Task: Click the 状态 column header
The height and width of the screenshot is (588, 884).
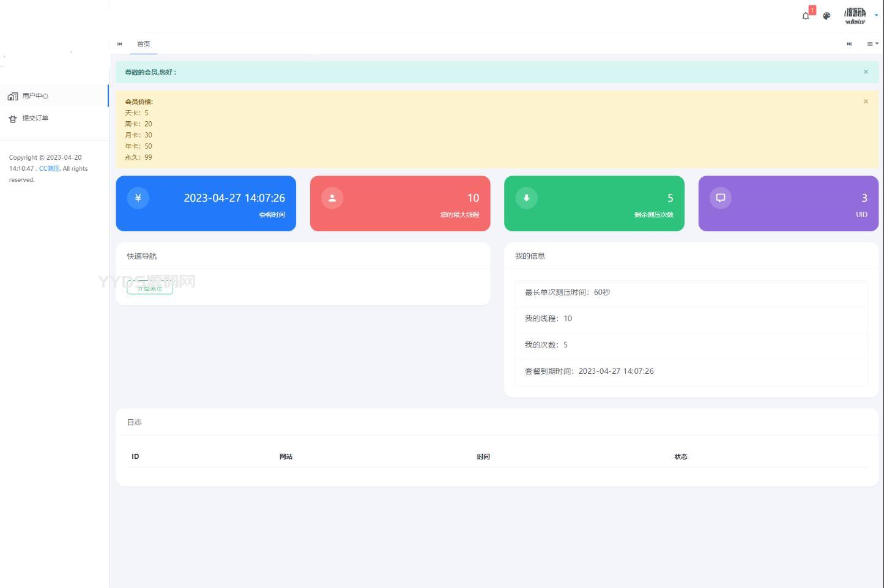Action: (x=680, y=457)
